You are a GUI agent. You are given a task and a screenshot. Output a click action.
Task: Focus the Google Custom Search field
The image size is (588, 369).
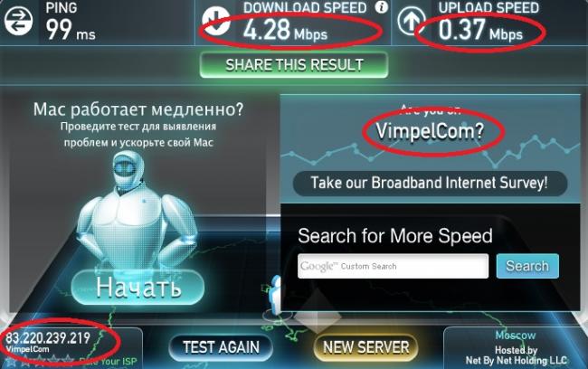[x=393, y=266]
